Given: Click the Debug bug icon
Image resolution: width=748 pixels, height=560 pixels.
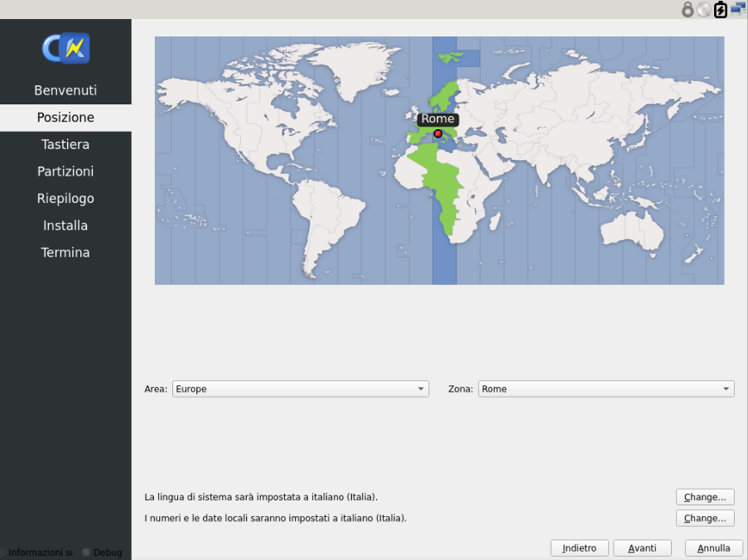Looking at the screenshot, I should tap(86, 553).
